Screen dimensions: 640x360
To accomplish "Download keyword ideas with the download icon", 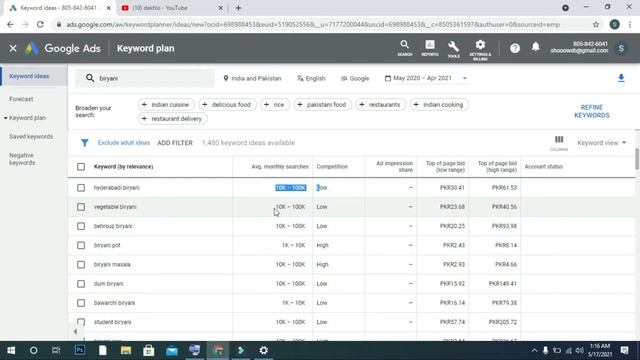I will pyautogui.click(x=621, y=78).
